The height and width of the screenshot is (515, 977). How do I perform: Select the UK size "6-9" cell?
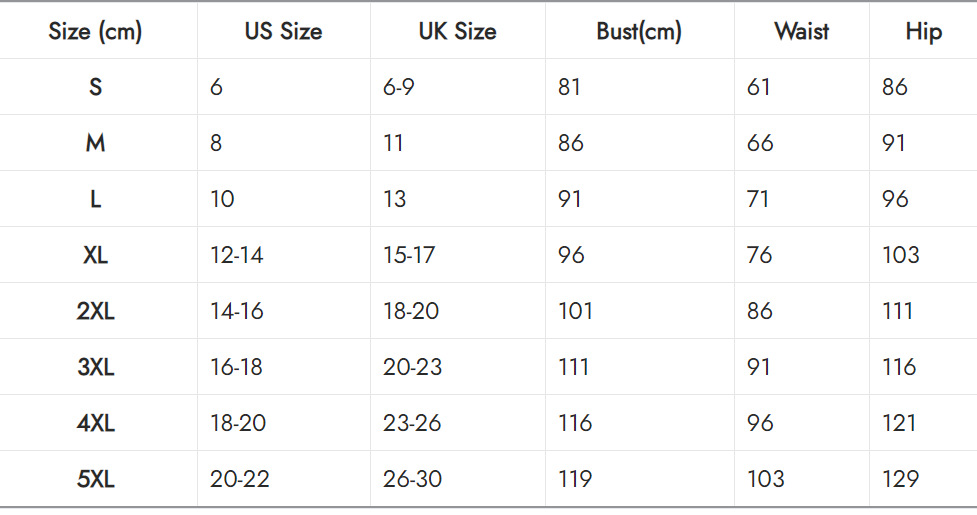398,87
